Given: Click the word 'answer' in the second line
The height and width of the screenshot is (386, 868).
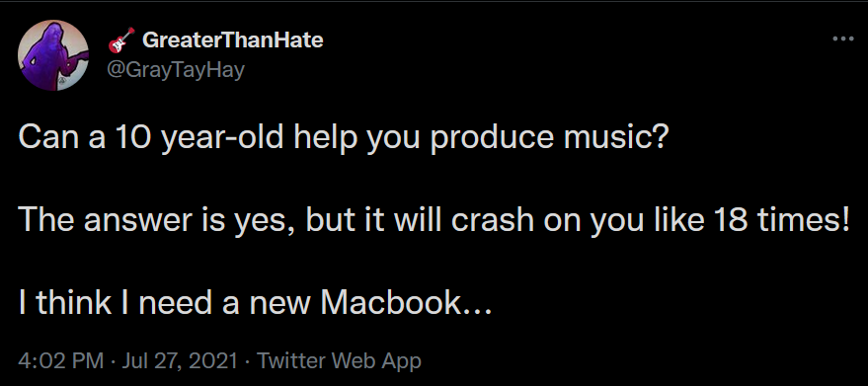Looking at the screenshot, I should coord(135,220).
